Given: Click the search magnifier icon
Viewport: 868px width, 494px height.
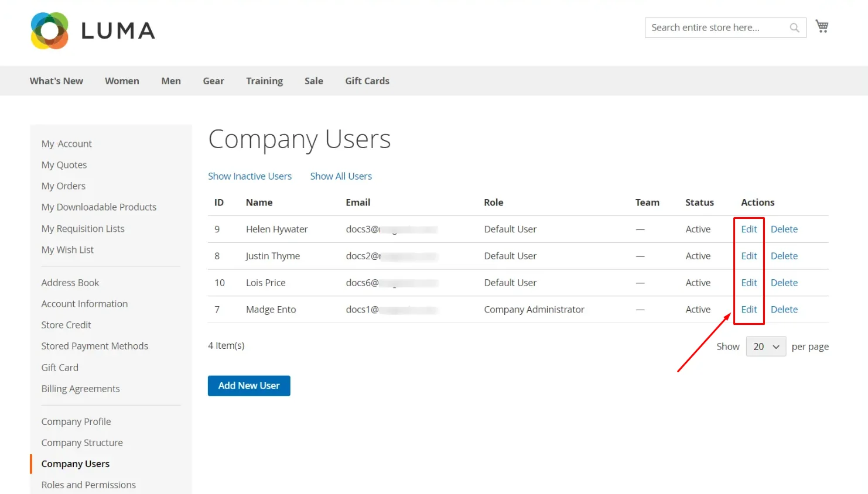Looking at the screenshot, I should (x=794, y=28).
